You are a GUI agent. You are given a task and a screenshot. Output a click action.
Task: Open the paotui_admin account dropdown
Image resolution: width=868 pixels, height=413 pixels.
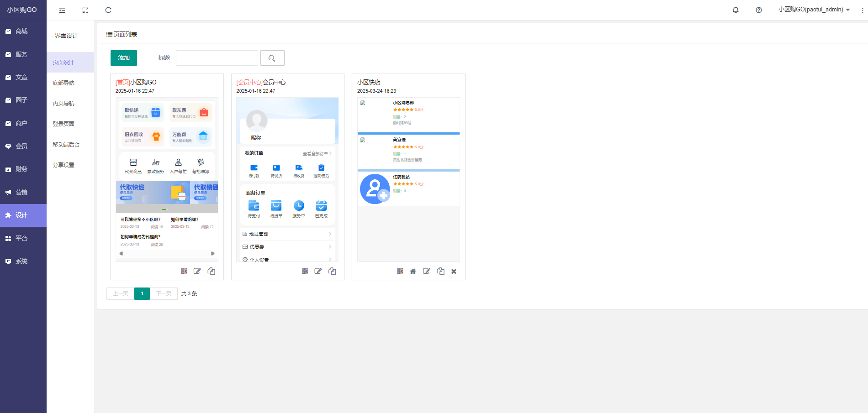813,10
